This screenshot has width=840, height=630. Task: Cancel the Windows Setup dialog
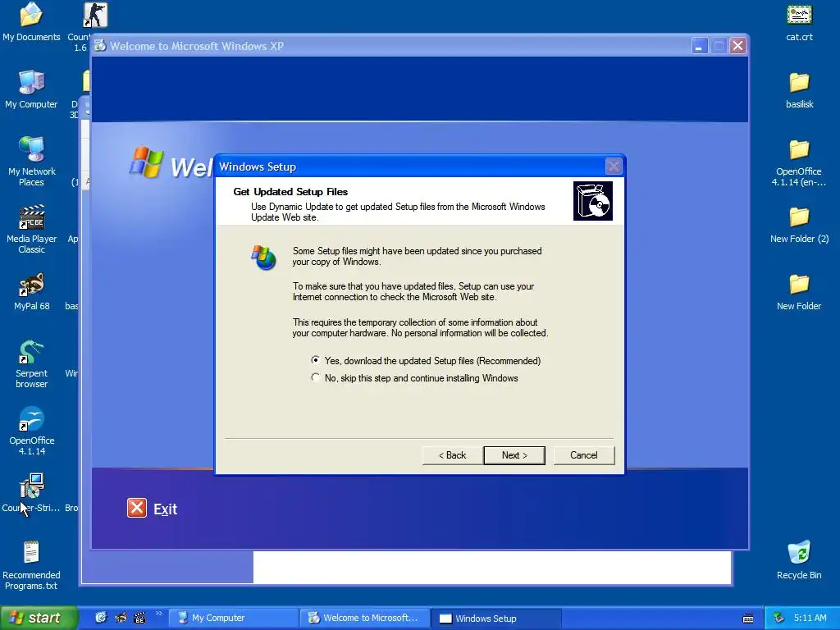(583, 455)
